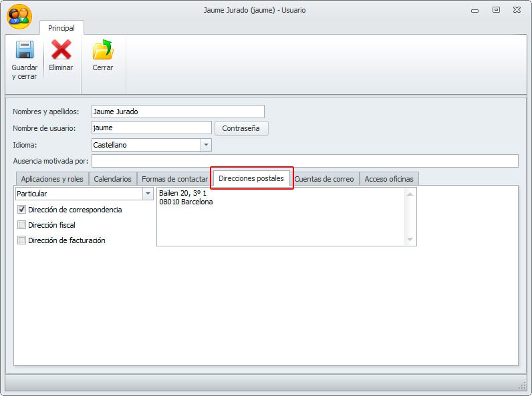Click the address box scroll up arrow
This screenshot has height=396, width=532.
[x=410, y=194]
